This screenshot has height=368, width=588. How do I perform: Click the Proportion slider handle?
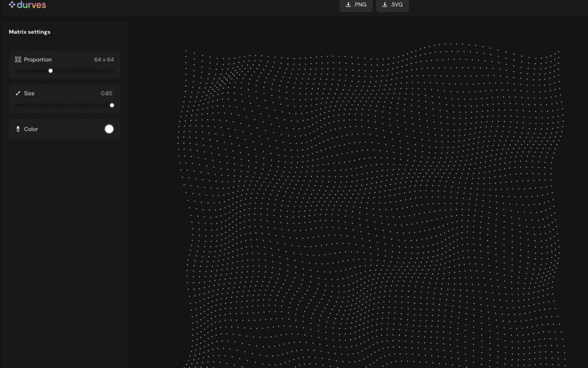[x=51, y=70]
